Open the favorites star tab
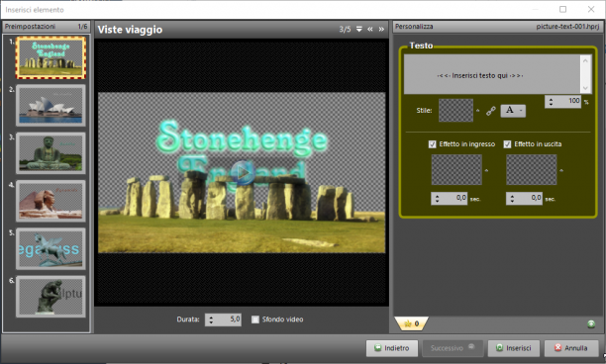Screen dimensions: 606x364 (x=412, y=323)
